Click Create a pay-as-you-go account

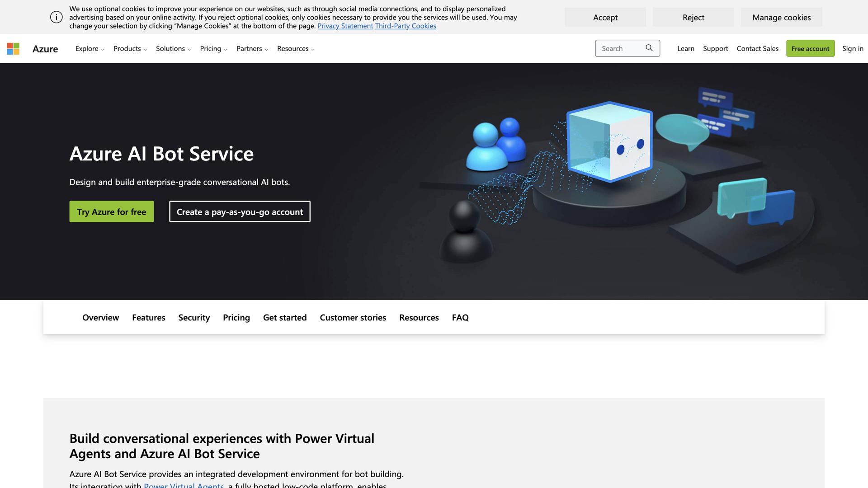click(x=239, y=211)
